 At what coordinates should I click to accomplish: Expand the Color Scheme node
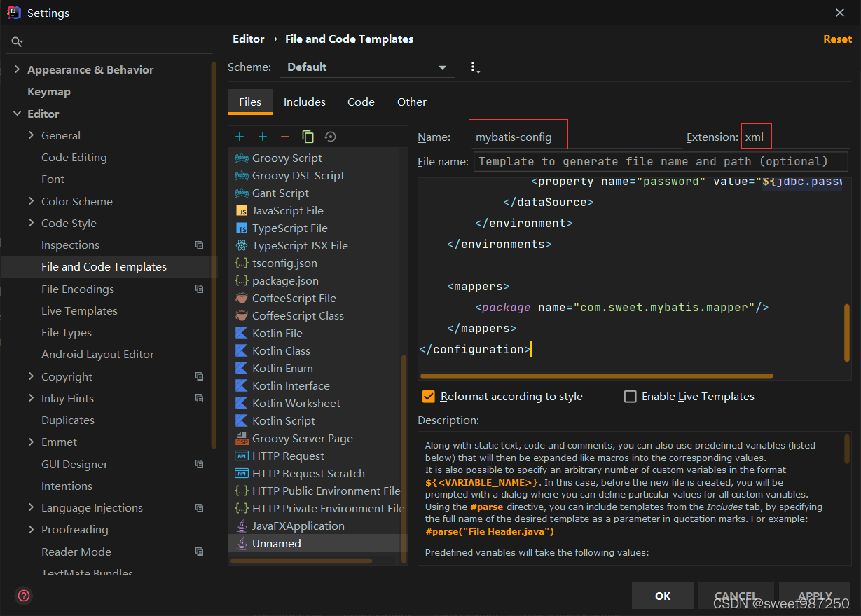(31, 201)
